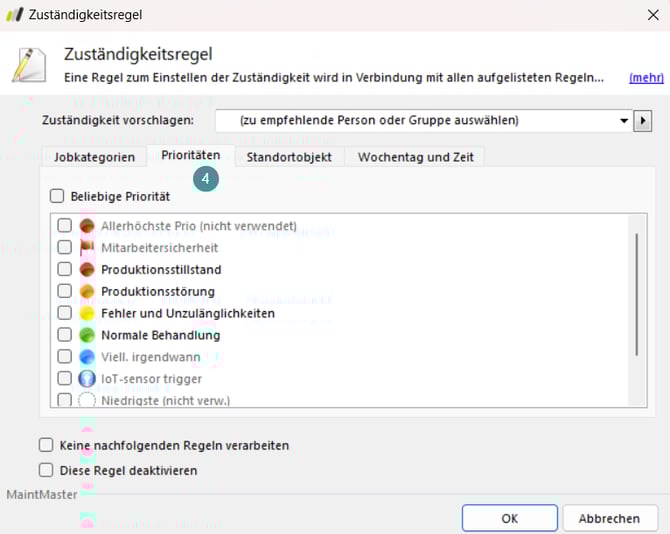Image resolution: width=670 pixels, height=534 pixels.
Task: Tick the Produktionsstörung checkbox
Action: (65, 290)
